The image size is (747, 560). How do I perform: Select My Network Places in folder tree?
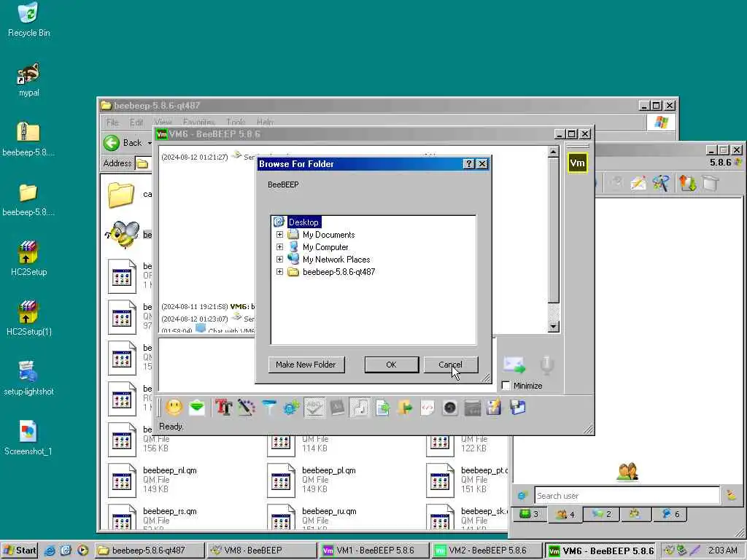(x=336, y=260)
